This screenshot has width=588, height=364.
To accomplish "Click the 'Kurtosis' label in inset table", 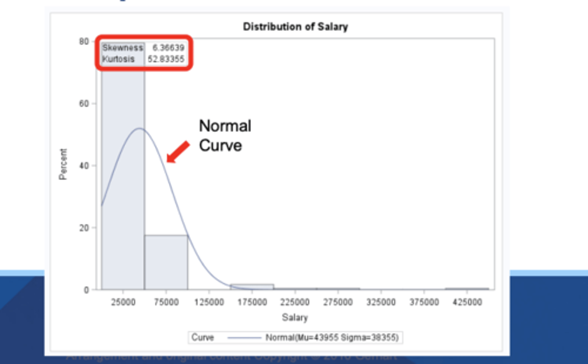I will [x=118, y=59].
